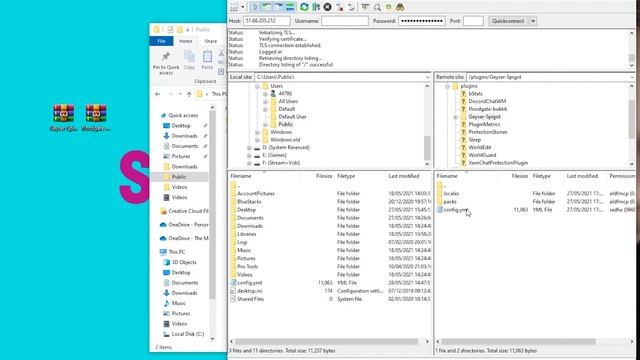Select ProtectionStones in the remote tree

[x=487, y=132]
